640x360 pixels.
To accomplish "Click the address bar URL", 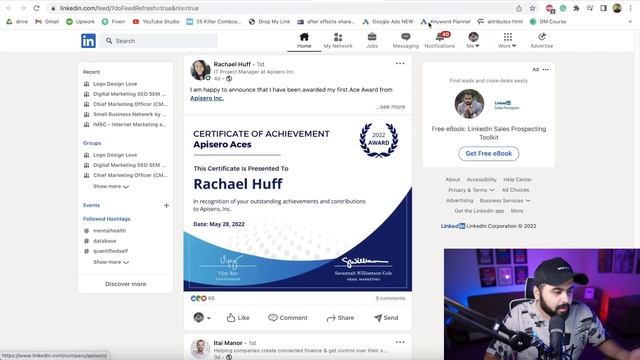I will (129, 8).
